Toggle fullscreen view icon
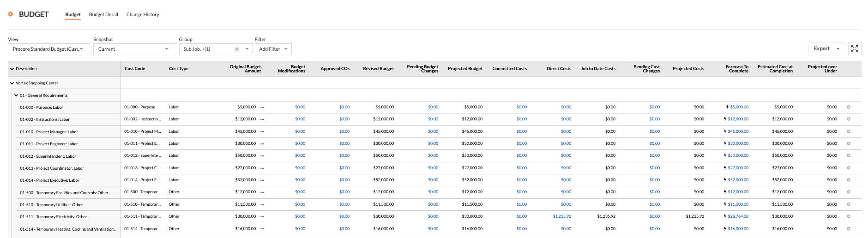This screenshot has width=868, height=238. tap(855, 48)
